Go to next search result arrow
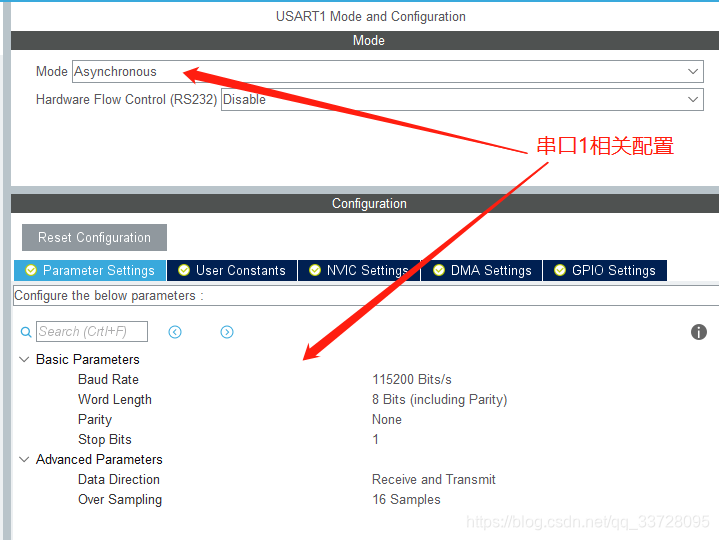This screenshot has width=719, height=540. pos(227,332)
